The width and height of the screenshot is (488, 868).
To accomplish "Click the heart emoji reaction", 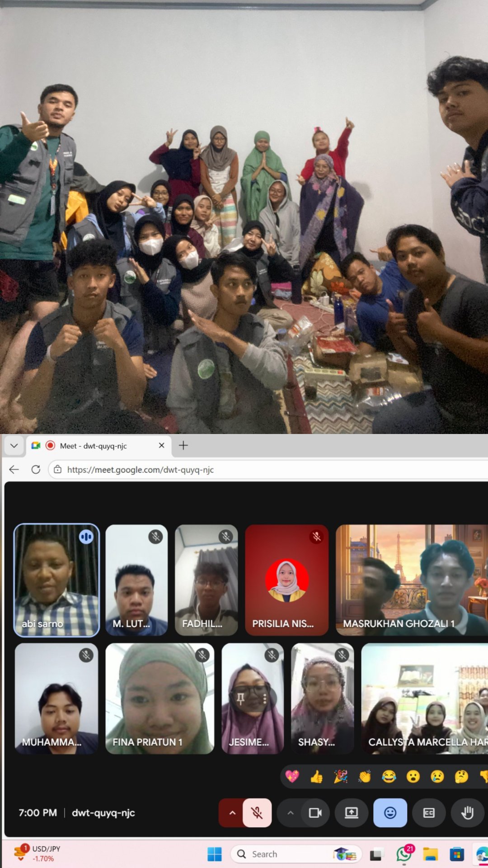I will (292, 777).
